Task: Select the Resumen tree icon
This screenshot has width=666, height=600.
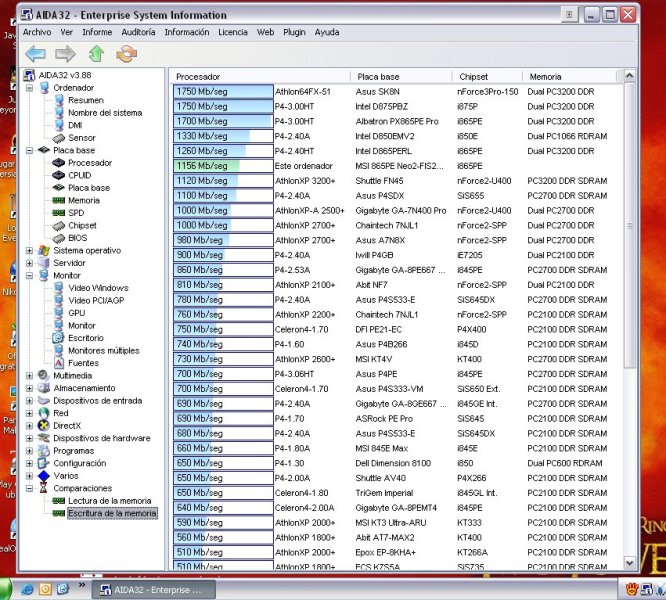Action: point(59,100)
